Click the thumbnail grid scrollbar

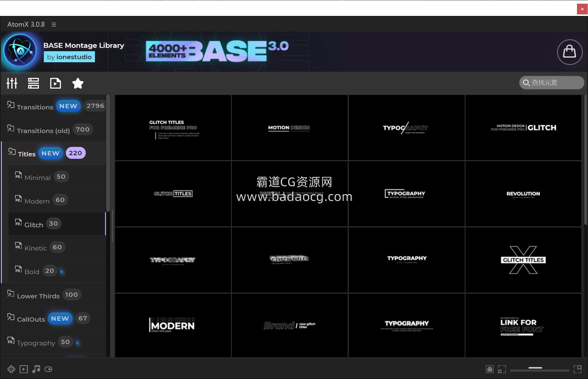coord(585,159)
